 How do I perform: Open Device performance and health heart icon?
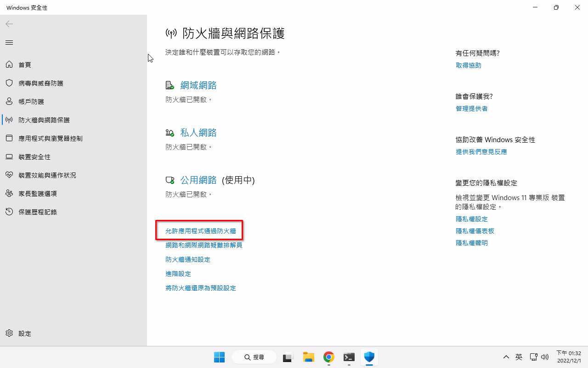pos(9,175)
